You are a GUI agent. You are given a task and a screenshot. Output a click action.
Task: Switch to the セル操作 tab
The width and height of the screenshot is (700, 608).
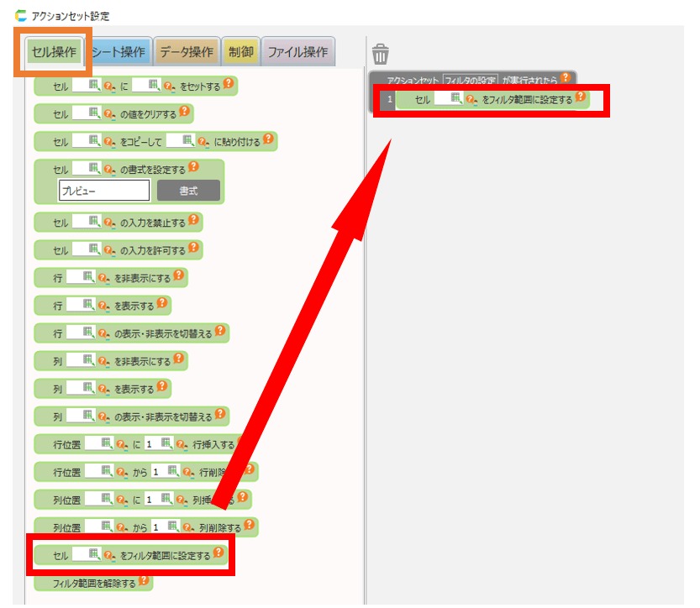53,52
